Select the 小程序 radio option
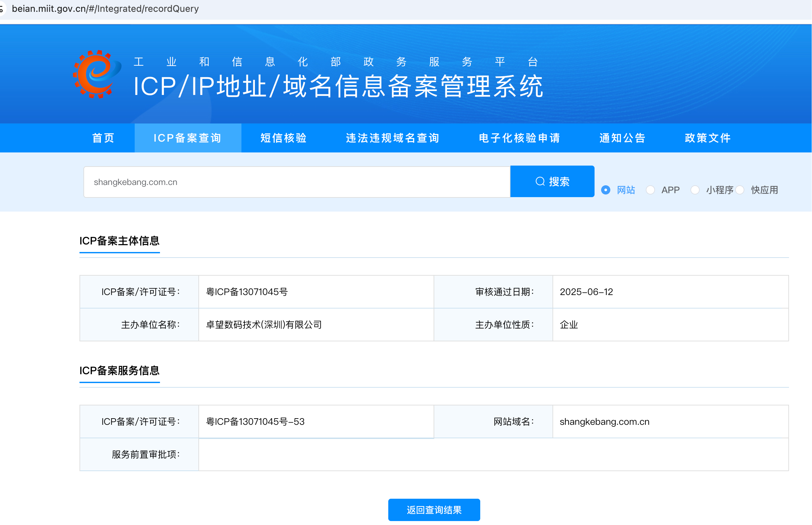The width and height of the screenshot is (812, 525). (x=695, y=190)
